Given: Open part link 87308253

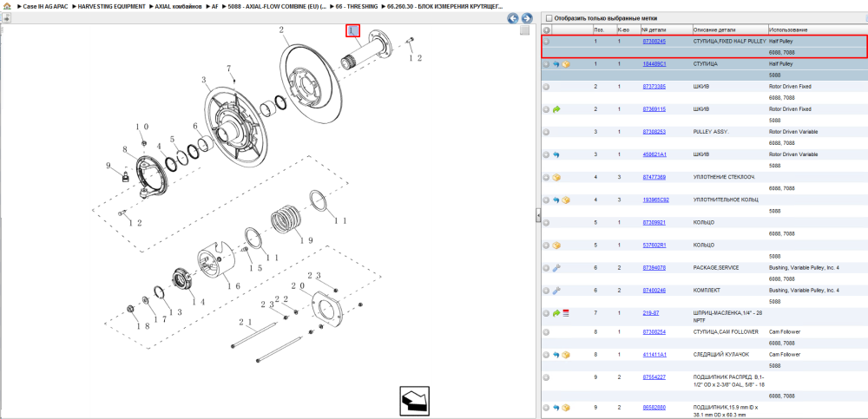Looking at the screenshot, I should 654,132.
